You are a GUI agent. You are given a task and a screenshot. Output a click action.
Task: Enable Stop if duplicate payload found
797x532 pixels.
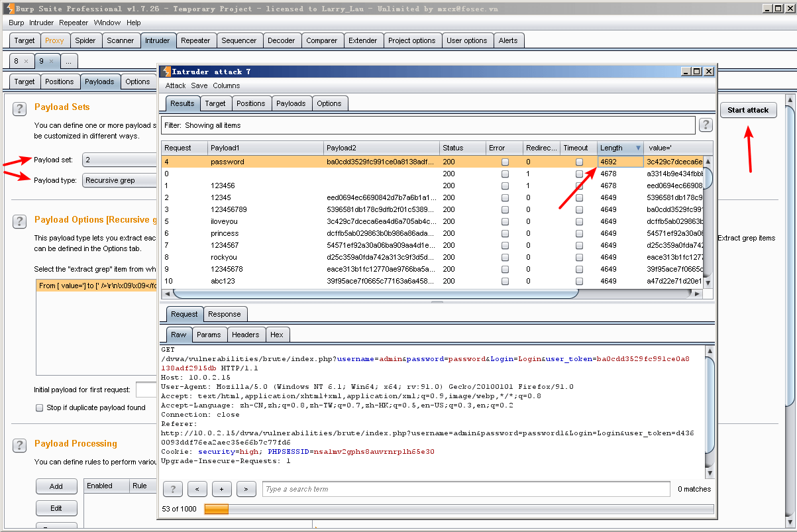pos(40,407)
